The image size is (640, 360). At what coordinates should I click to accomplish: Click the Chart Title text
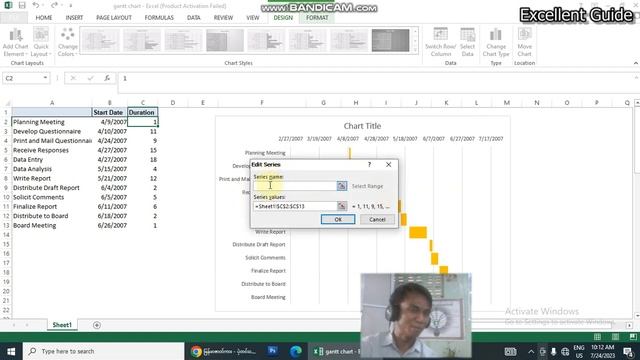click(x=362, y=126)
